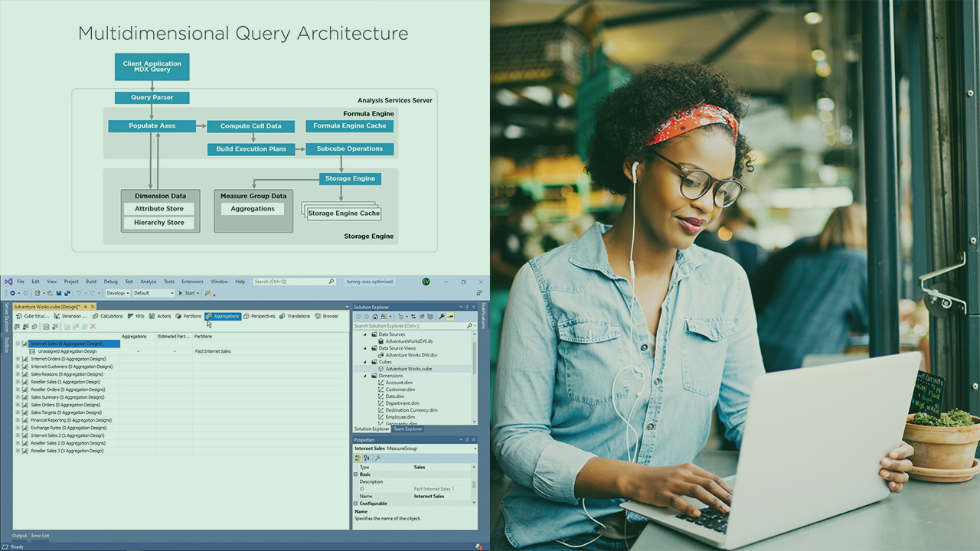Open the KPIs designer tab

coord(136,316)
